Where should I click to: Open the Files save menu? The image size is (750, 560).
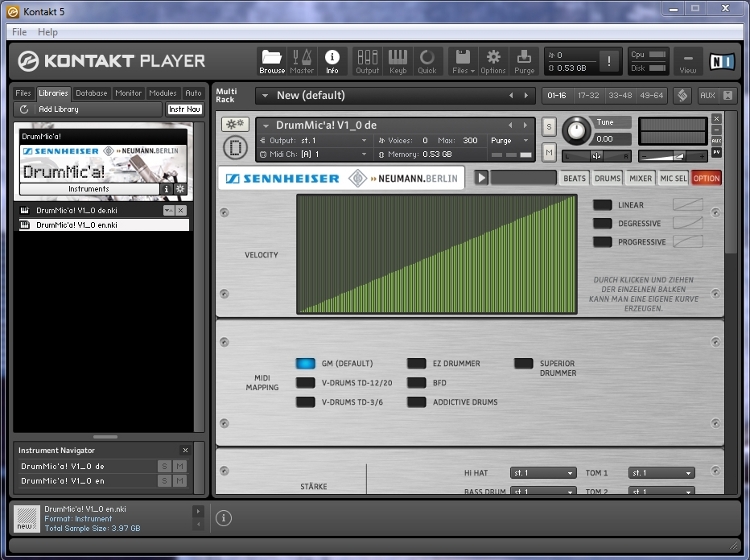(x=463, y=62)
